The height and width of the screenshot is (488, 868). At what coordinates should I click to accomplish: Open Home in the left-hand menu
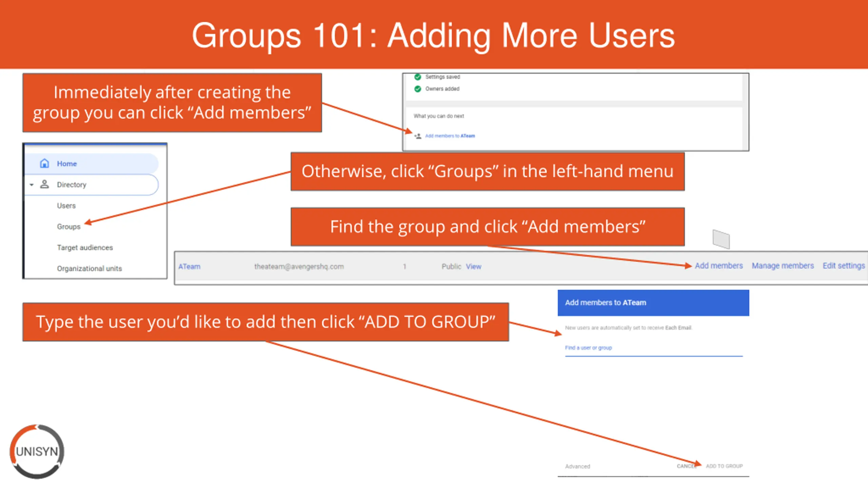[x=92, y=164]
